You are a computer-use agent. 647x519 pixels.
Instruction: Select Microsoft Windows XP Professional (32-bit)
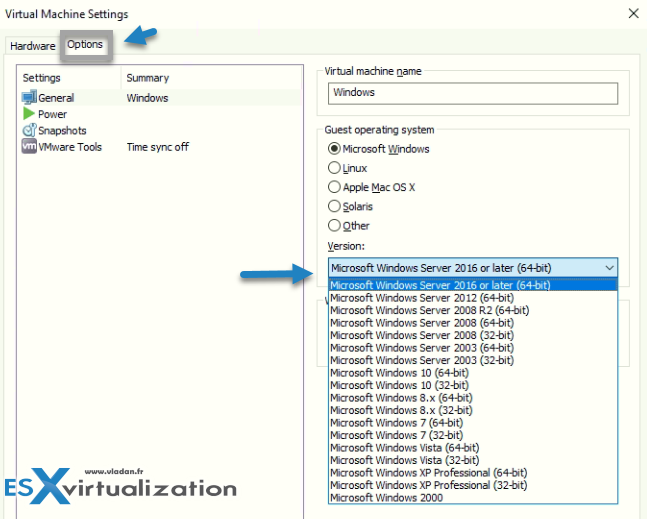tap(473, 485)
